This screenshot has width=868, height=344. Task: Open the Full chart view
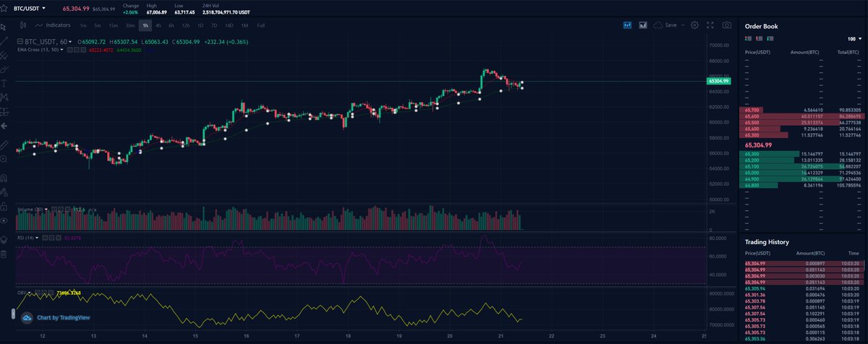click(x=260, y=25)
